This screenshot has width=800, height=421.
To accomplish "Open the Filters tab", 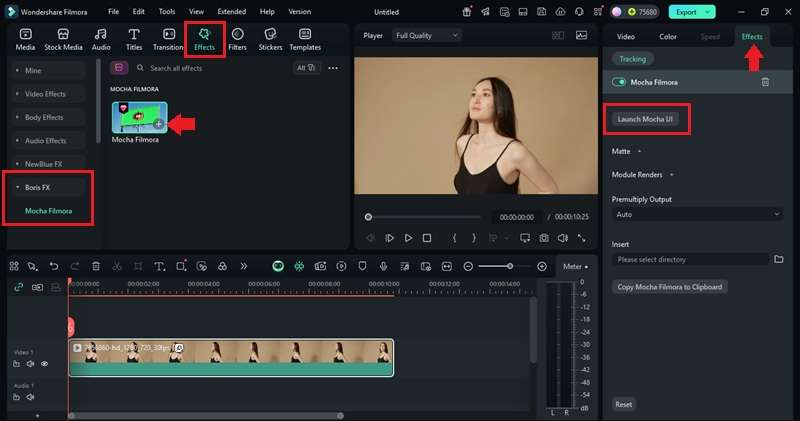I will (237, 39).
